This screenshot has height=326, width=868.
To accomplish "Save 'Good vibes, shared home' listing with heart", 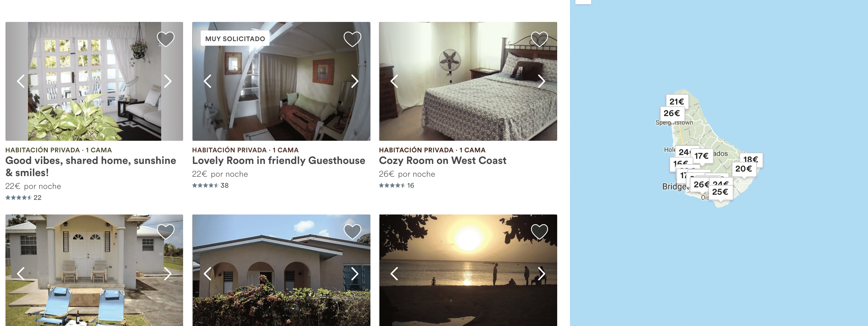I will click(165, 39).
